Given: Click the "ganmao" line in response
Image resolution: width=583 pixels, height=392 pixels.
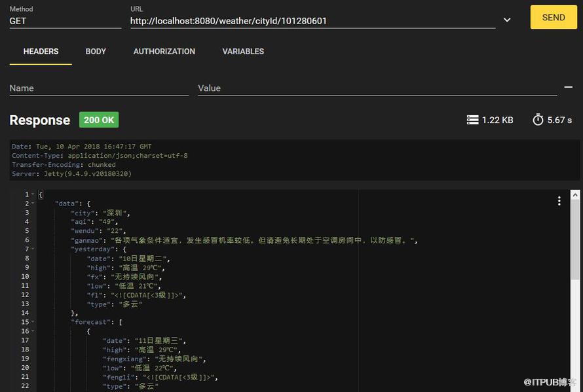Looking at the screenshot, I should click(x=244, y=240).
